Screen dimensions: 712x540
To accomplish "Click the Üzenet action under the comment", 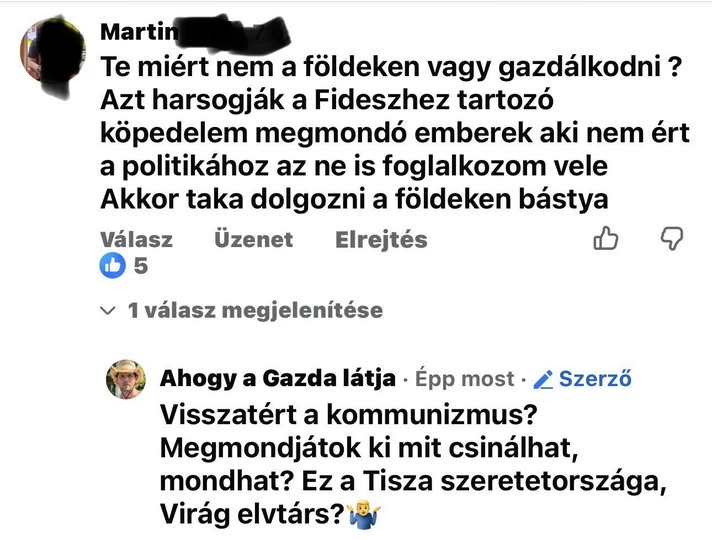I will tap(253, 239).
